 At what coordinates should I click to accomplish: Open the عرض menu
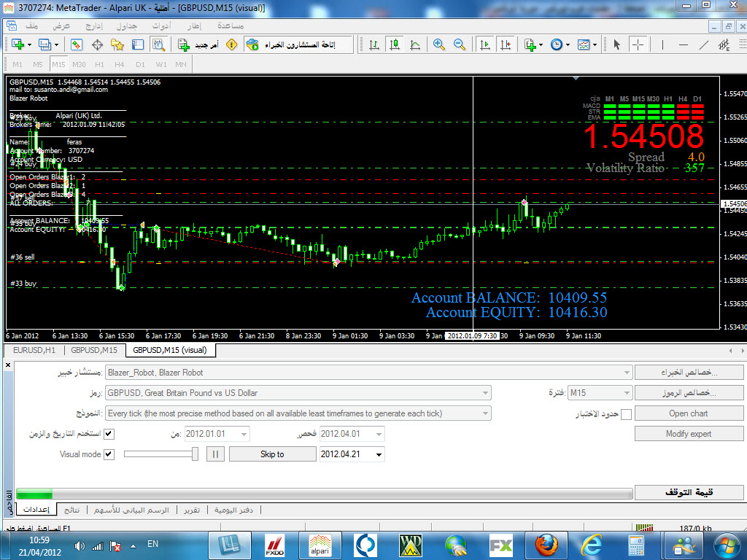(61, 26)
